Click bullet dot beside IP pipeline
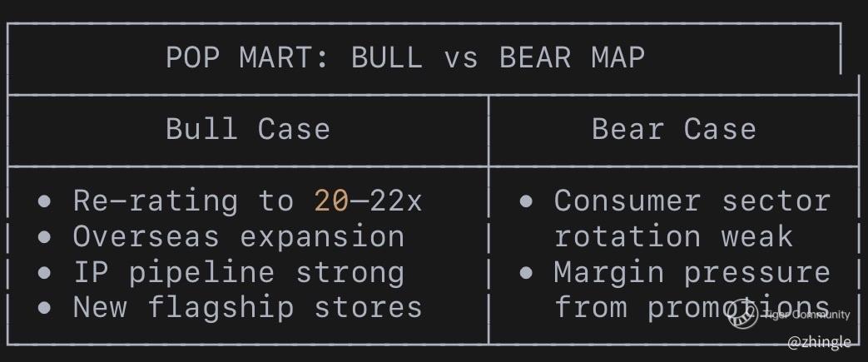The image size is (868, 362). pyautogui.click(x=44, y=273)
